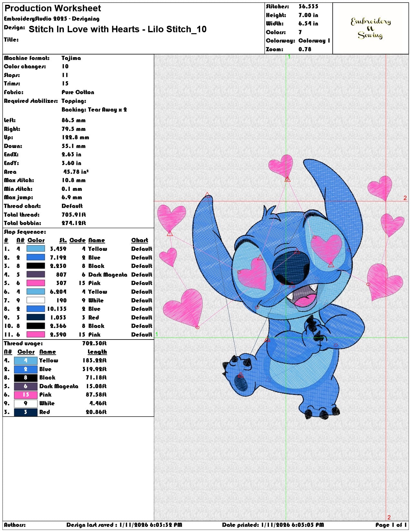Click the Thread usage total 702.30ft

[94, 343]
